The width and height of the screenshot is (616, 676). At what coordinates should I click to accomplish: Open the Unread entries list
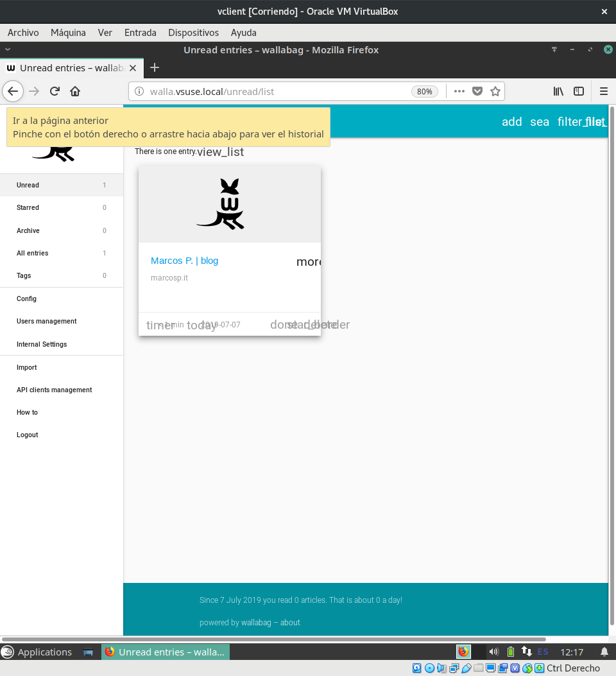tap(62, 185)
